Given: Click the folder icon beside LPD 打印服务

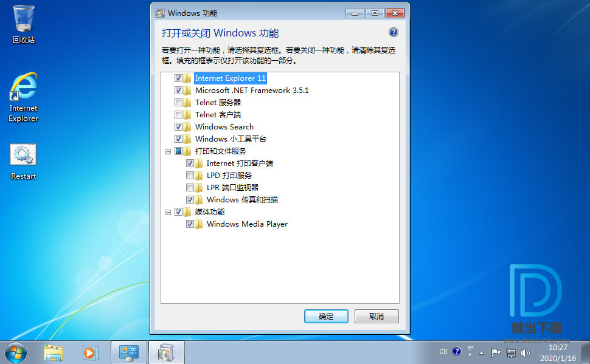Looking at the screenshot, I should click(x=199, y=175).
